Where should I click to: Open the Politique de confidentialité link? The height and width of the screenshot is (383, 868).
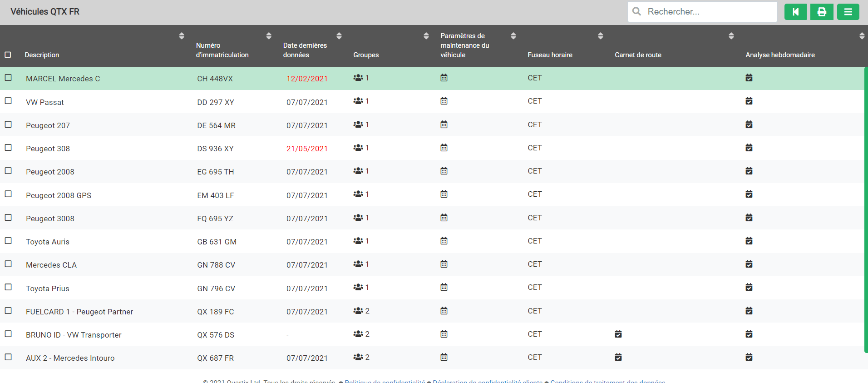(x=385, y=381)
